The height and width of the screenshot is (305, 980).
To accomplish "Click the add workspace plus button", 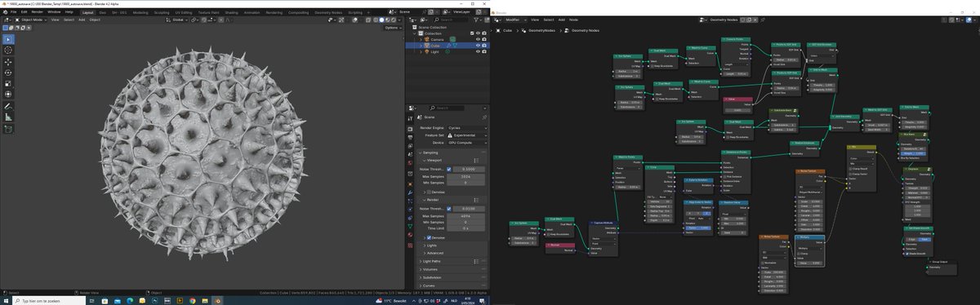I will [369, 12].
